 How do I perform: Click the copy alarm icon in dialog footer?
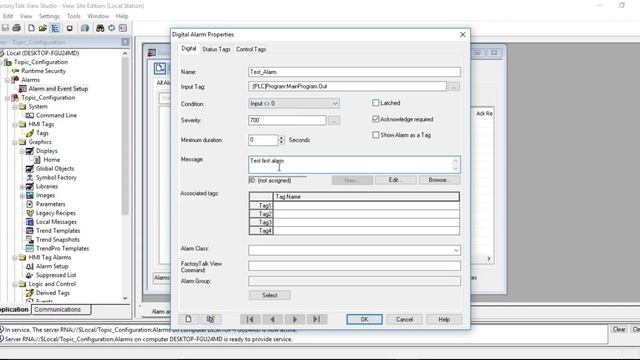tap(211, 319)
